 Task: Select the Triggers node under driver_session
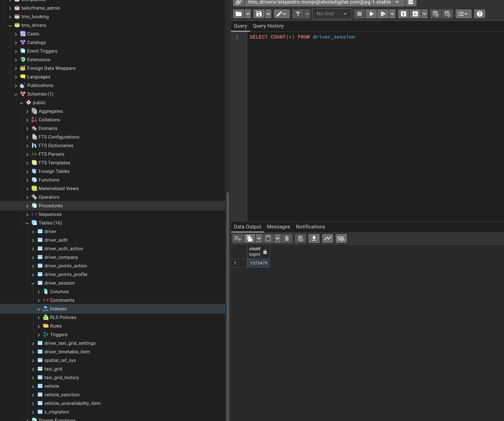coord(58,335)
